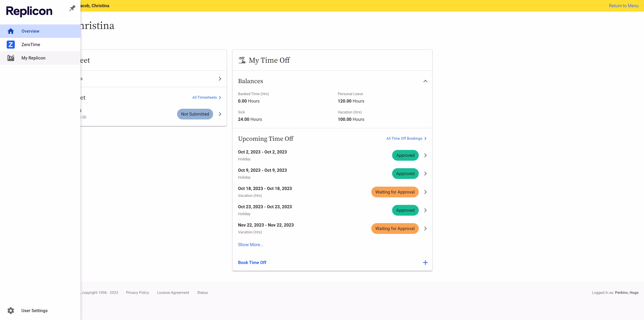
Task: Select ZeroTime in the sidebar menu
Action: (31, 44)
